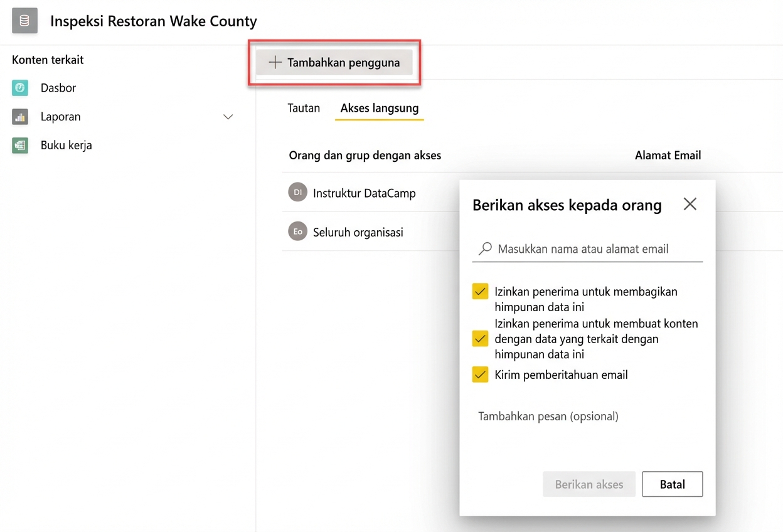Select the Instruktur DataCamp access row
The width and height of the screenshot is (783, 532).
click(364, 193)
